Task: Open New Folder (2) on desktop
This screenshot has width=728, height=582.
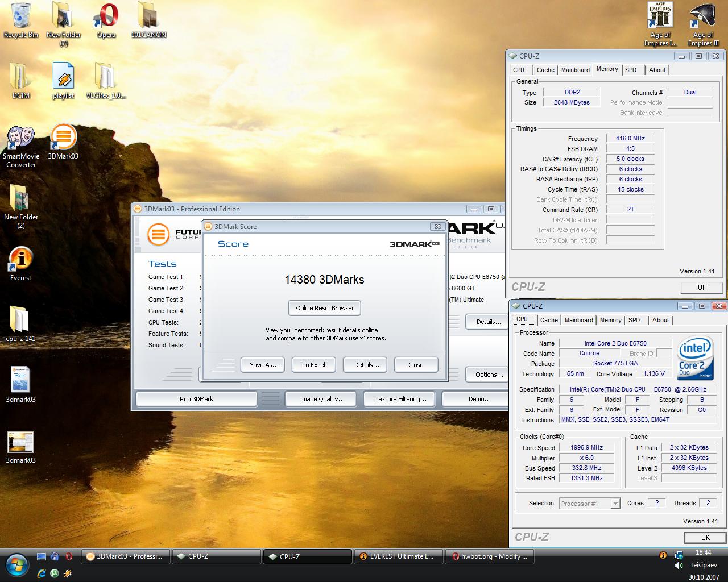Action: [x=21, y=207]
